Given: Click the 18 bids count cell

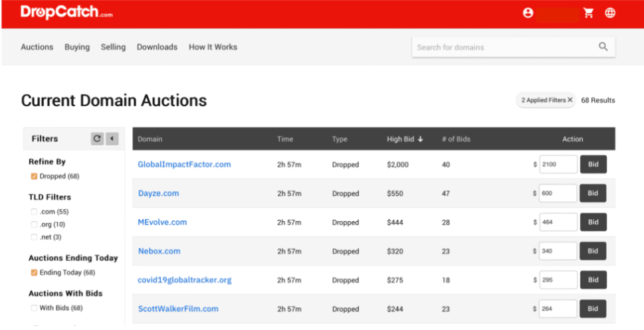Looking at the screenshot, I should tap(446, 280).
